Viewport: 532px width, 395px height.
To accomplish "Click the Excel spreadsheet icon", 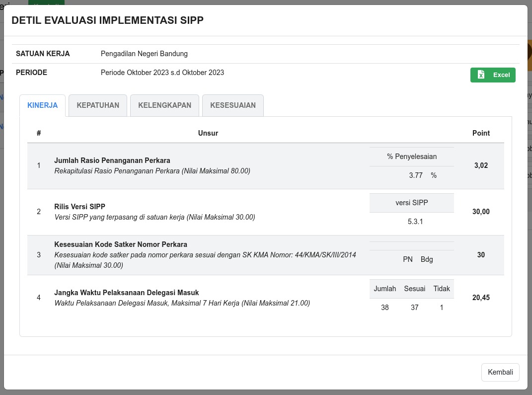I will point(481,75).
